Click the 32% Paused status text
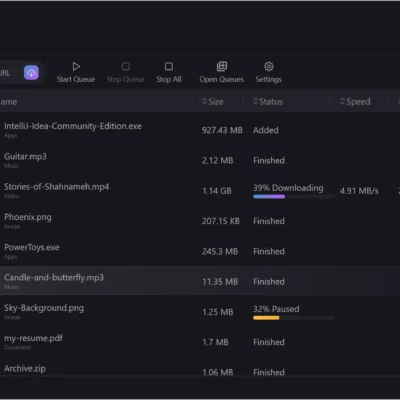The height and width of the screenshot is (400, 400). point(276,309)
